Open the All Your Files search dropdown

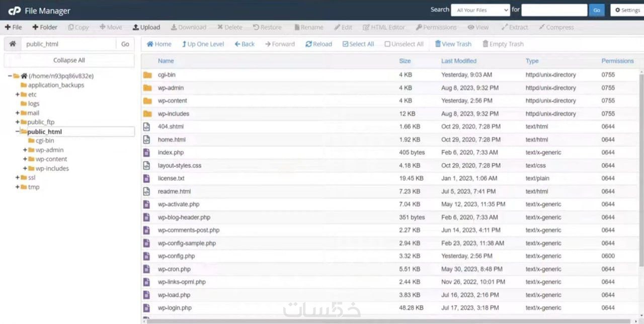[x=480, y=10]
